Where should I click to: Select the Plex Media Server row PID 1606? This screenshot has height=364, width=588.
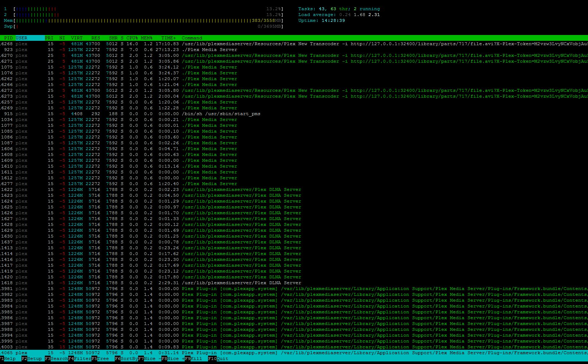click(x=294, y=149)
